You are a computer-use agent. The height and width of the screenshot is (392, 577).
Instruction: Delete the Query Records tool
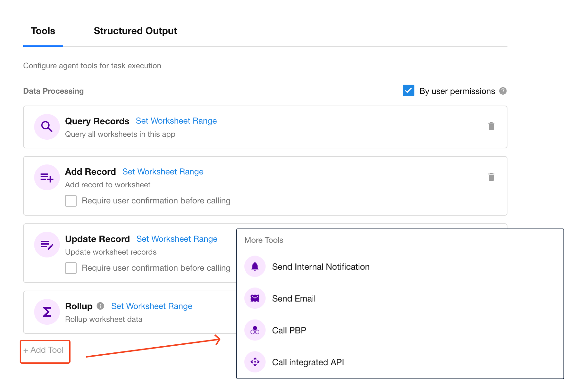pos(491,126)
